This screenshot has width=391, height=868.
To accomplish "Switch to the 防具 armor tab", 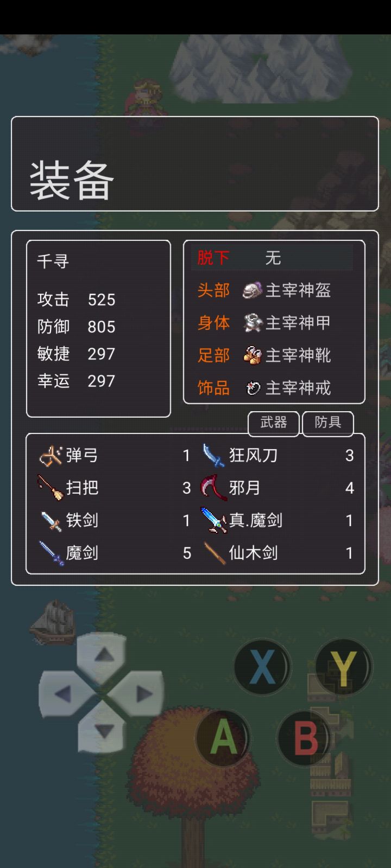I will click(x=327, y=423).
